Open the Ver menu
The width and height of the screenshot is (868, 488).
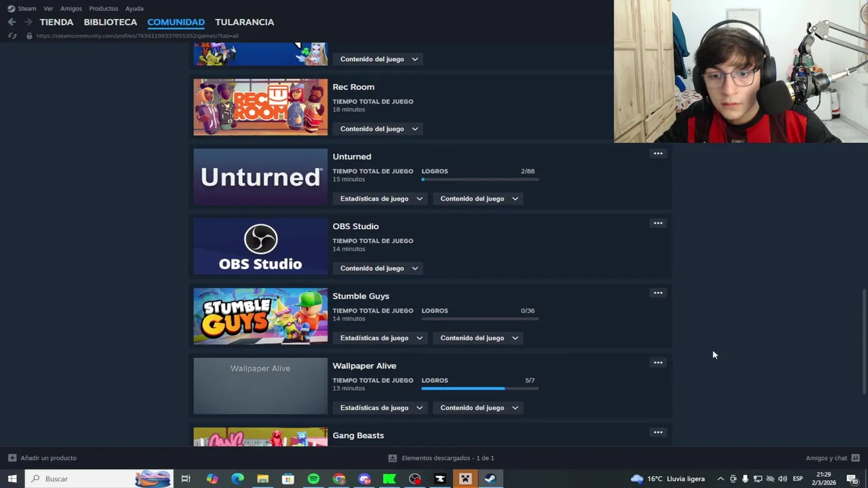48,9
